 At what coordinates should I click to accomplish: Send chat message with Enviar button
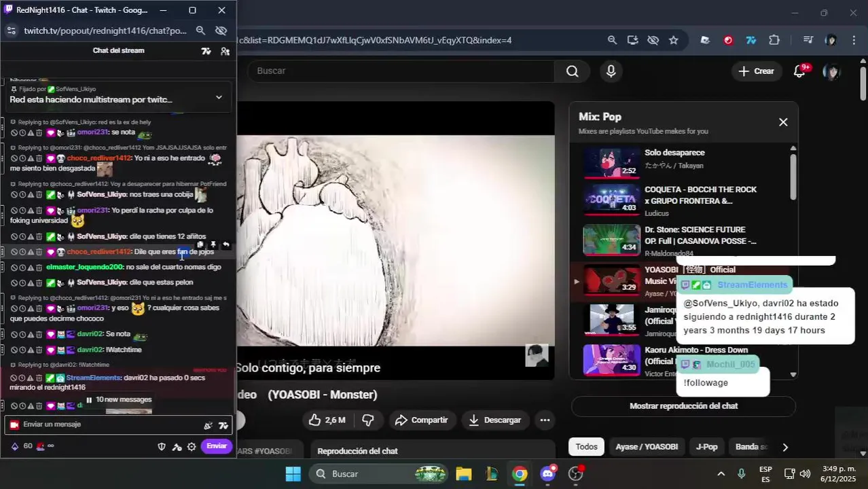(x=217, y=446)
